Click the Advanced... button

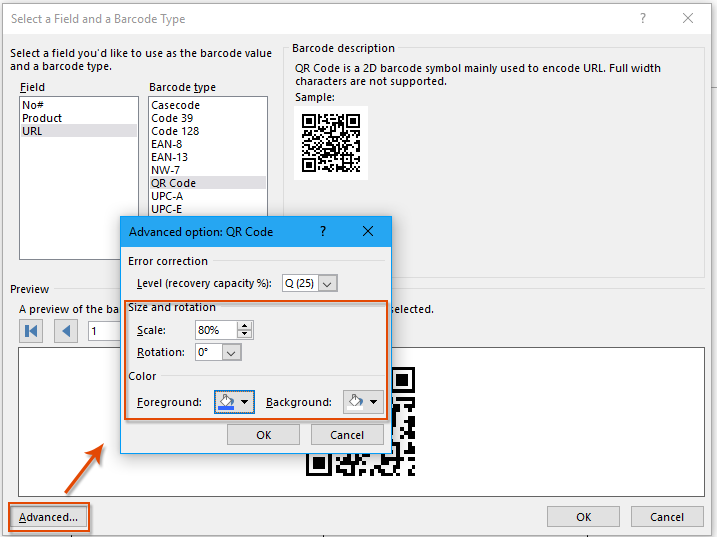pyautogui.click(x=48, y=517)
